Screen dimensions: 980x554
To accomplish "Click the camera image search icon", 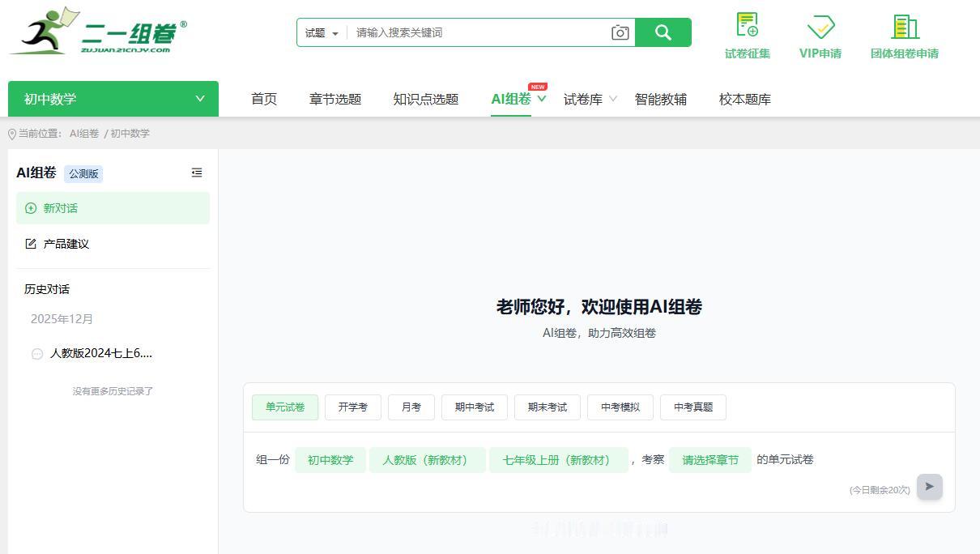I will tap(620, 32).
